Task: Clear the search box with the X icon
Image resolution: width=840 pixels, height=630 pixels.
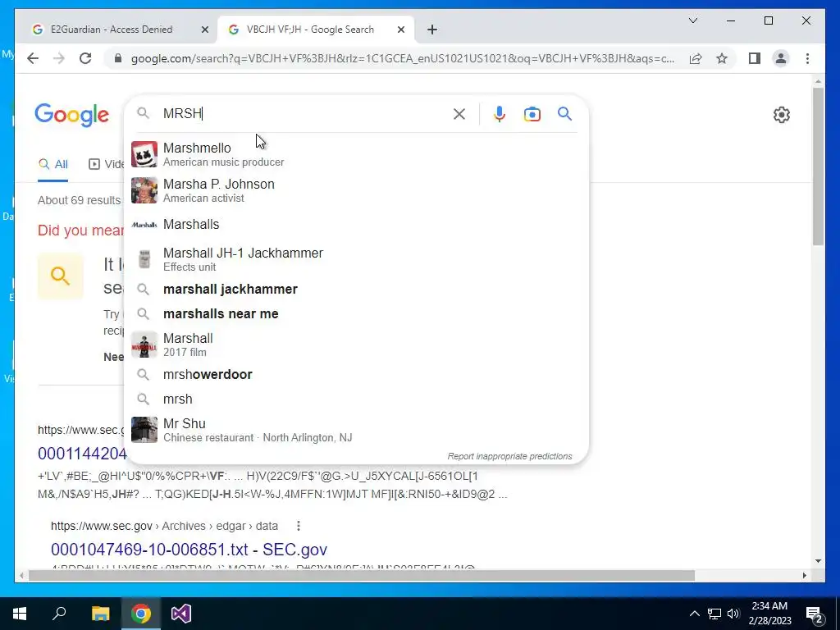Action: (x=459, y=113)
